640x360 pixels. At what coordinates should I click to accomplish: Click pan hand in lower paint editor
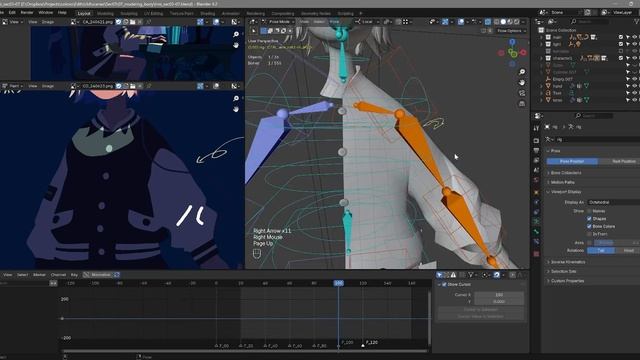coord(236,109)
